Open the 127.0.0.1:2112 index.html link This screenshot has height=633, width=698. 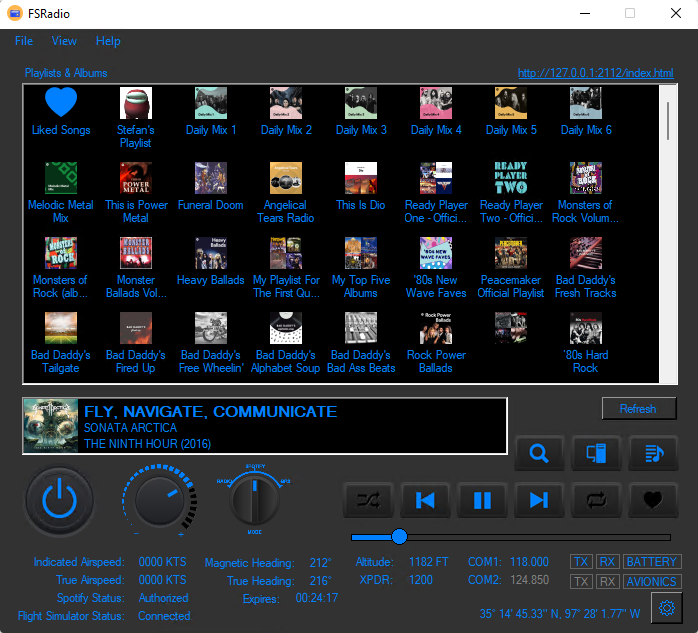[x=595, y=73]
